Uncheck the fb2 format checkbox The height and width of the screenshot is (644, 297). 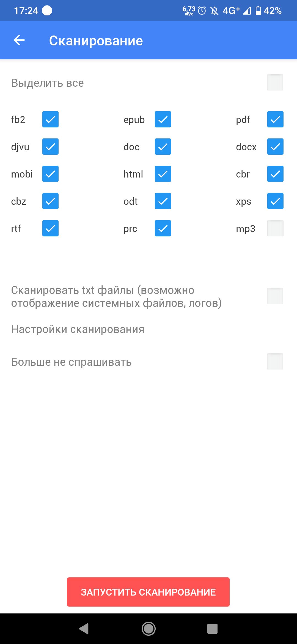tap(50, 119)
